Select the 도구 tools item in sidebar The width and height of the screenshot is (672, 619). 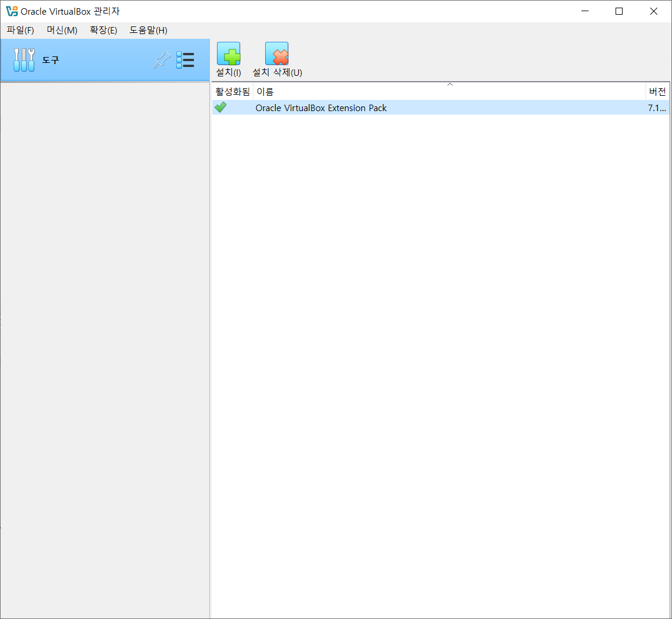(x=105, y=60)
